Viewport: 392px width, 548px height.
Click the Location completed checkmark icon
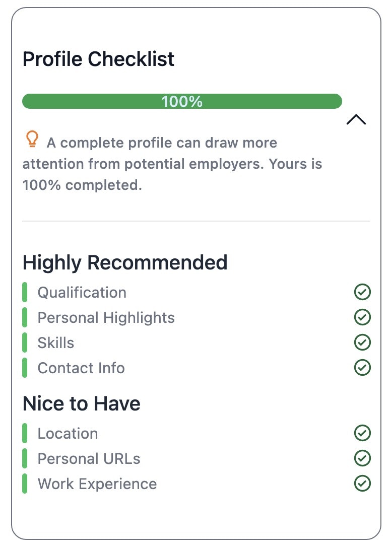pos(362,433)
